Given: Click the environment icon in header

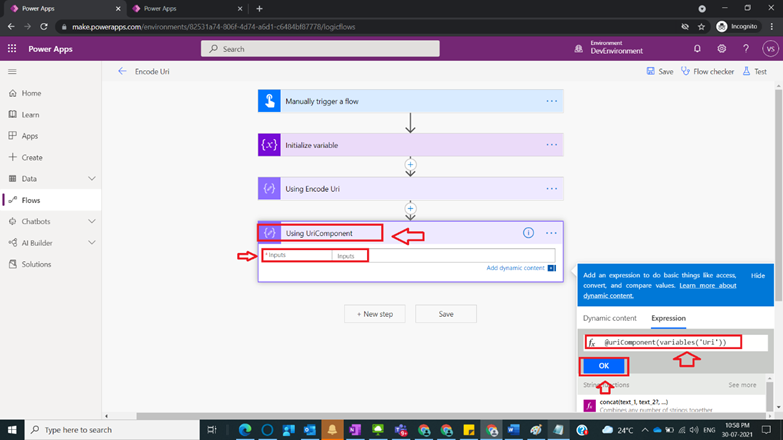Looking at the screenshot, I should [x=578, y=48].
